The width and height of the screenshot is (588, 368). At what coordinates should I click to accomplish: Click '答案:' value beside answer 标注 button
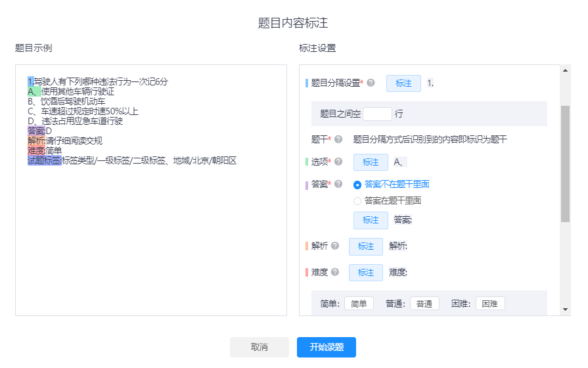(403, 220)
